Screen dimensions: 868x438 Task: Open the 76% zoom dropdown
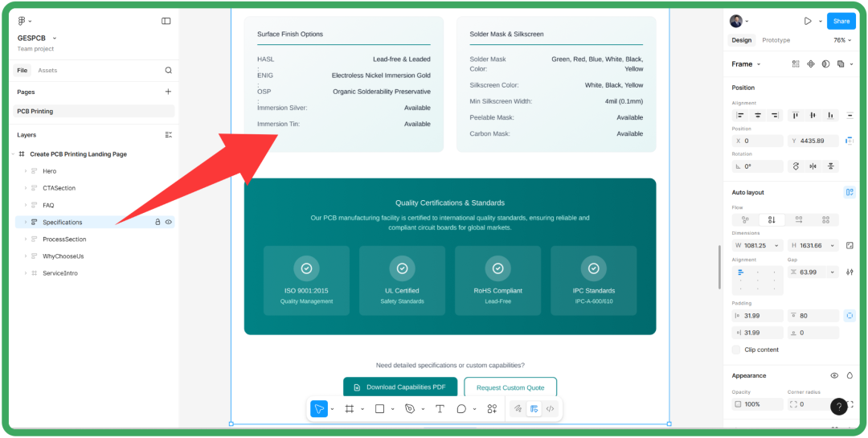[841, 40]
